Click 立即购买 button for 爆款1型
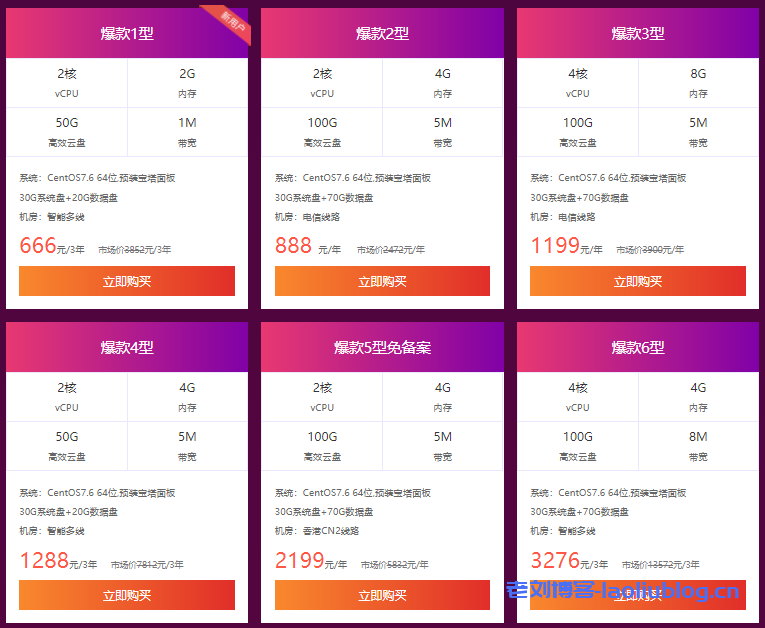Image resolution: width=765 pixels, height=628 pixels. [x=127, y=281]
